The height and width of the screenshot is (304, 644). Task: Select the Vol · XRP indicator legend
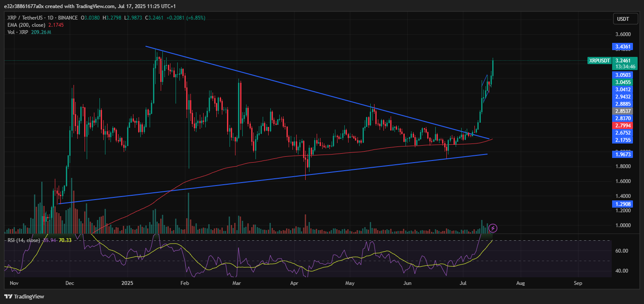click(18, 32)
